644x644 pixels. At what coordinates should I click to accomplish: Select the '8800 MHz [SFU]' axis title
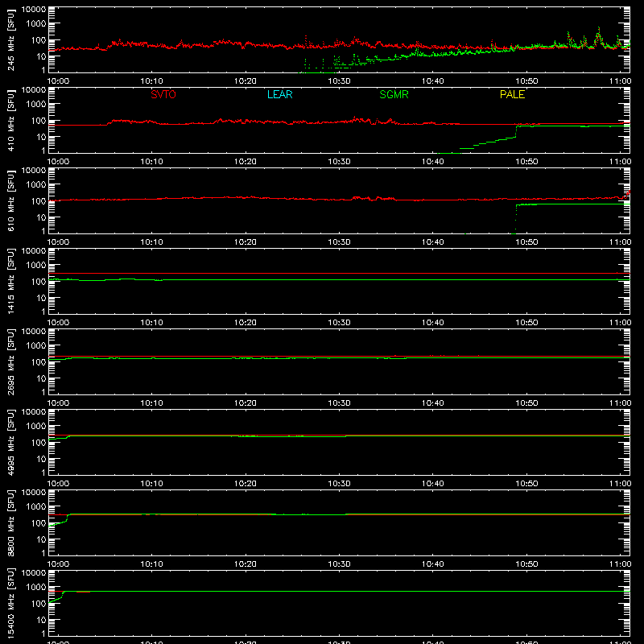11,522
